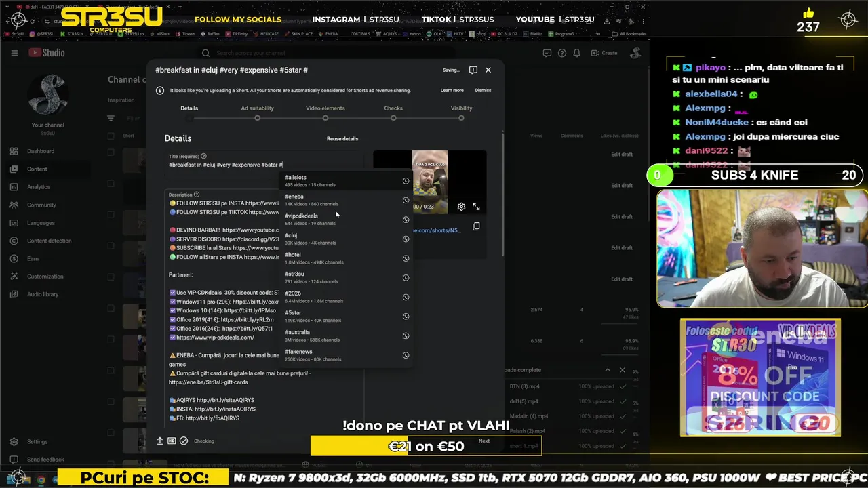The height and width of the screenshot is (488, 868).
Task: Open the notifications bell icon
Action: click(x=576, y=53)
